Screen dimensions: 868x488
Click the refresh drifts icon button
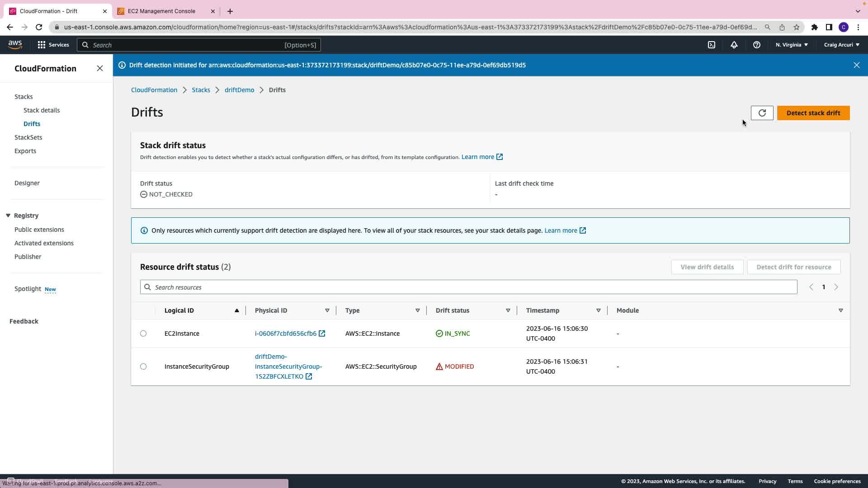coord(762,113)
